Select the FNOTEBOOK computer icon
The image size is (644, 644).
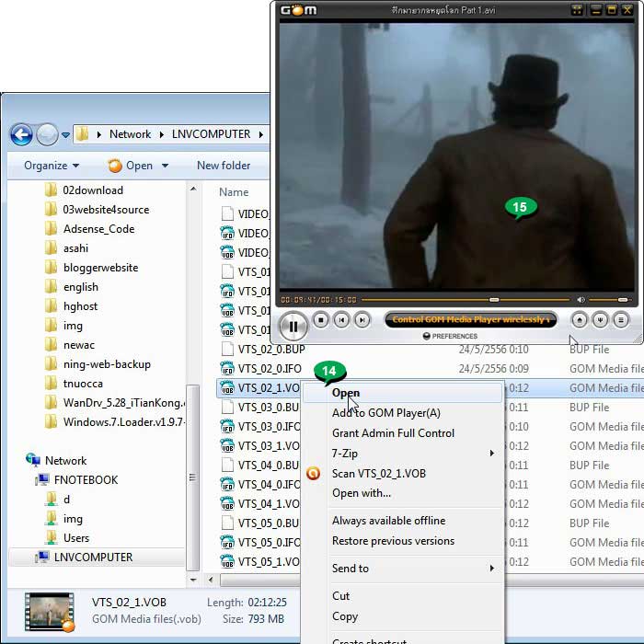coord(42,479)
